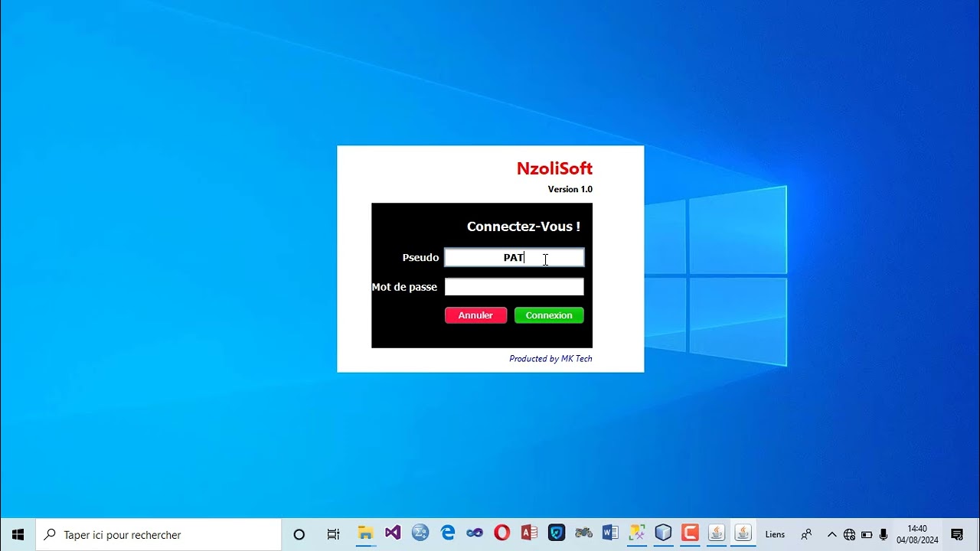
Task: Open File Explorer from taskbar
Action: point(365,533)
